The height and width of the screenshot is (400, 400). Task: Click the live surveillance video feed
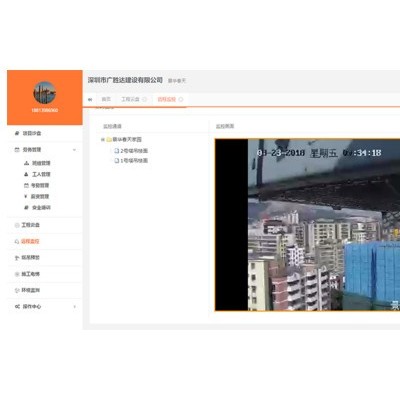(x=307, y=225)
